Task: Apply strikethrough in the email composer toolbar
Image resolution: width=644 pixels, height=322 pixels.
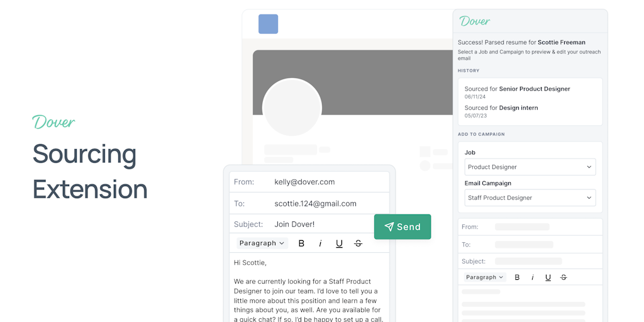Action: 358,243
